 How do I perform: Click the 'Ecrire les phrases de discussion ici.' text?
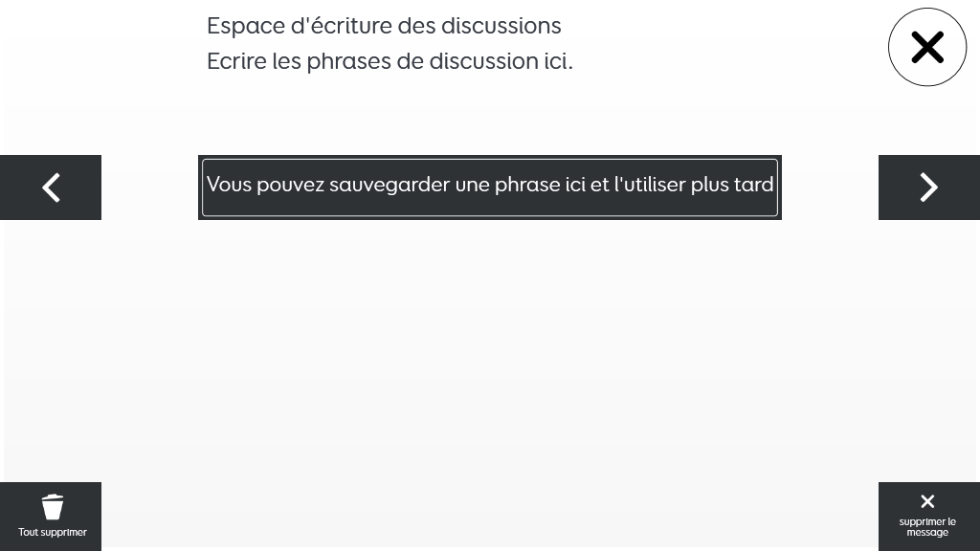click(x=390, y=61)
